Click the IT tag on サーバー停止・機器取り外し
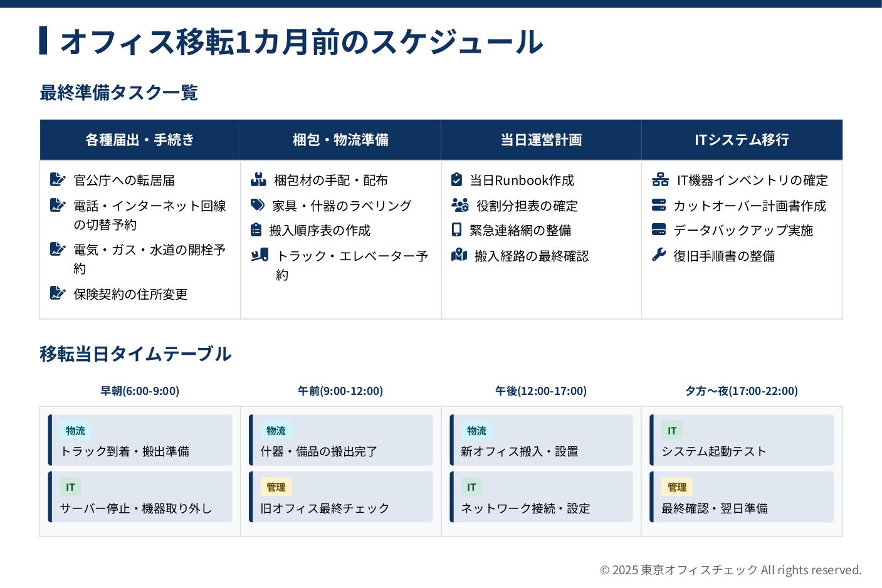Viewport: 882px width, 588px height. point(70,487)
